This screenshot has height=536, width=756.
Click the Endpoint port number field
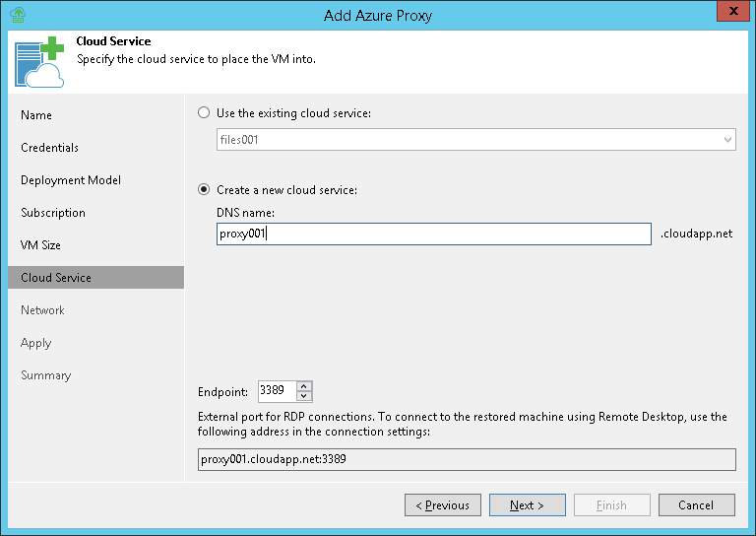[278, 391]
